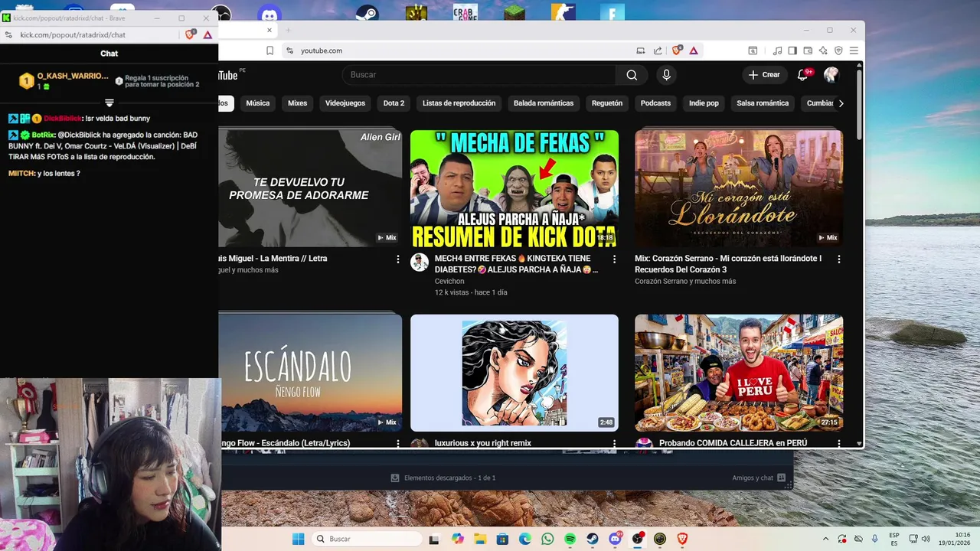
Task: Open the YouTube account avatar menu
Action: 831,75
